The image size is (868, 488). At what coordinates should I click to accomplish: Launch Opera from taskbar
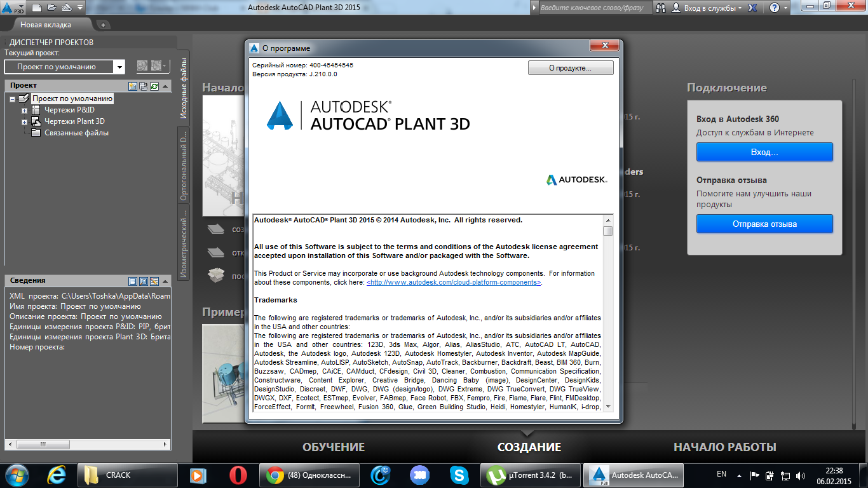tap(238, 475)
